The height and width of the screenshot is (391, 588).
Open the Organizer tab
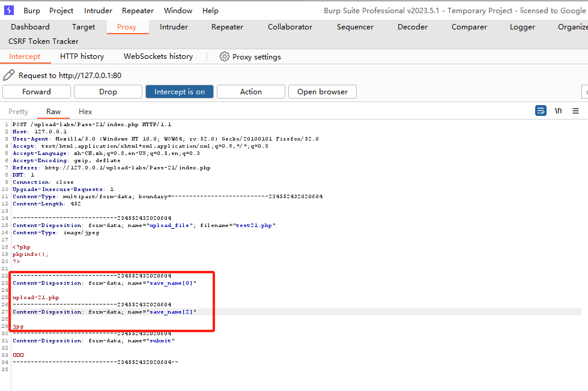[x=572, y=26]
